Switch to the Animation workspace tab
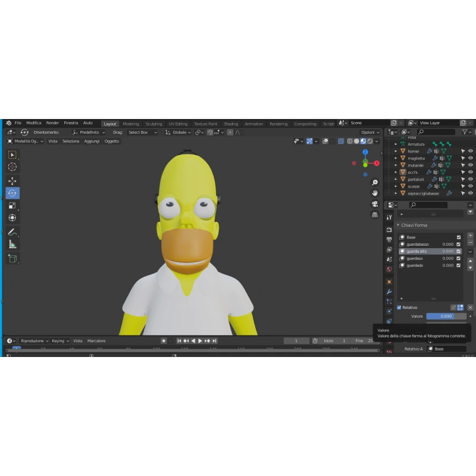The height and width of the screenshot is (476, 476). [254, 124]
